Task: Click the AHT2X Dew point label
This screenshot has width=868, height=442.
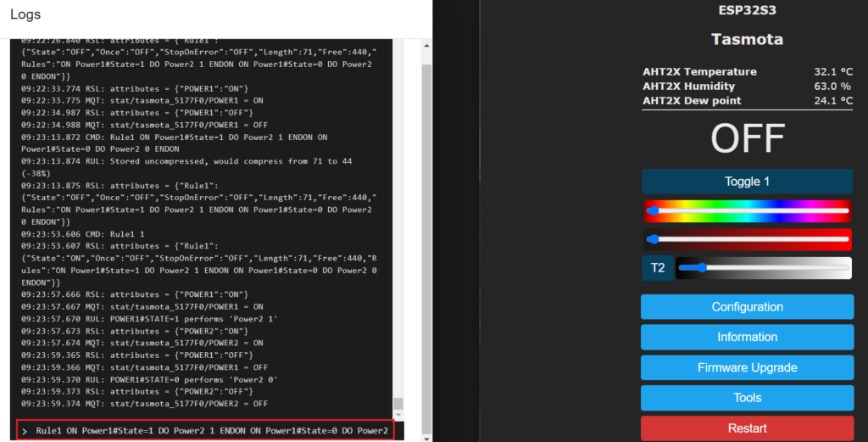Action: point(692,101)
